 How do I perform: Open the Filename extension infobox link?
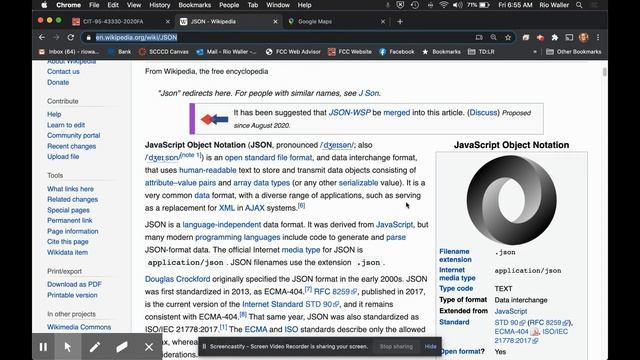455,256
